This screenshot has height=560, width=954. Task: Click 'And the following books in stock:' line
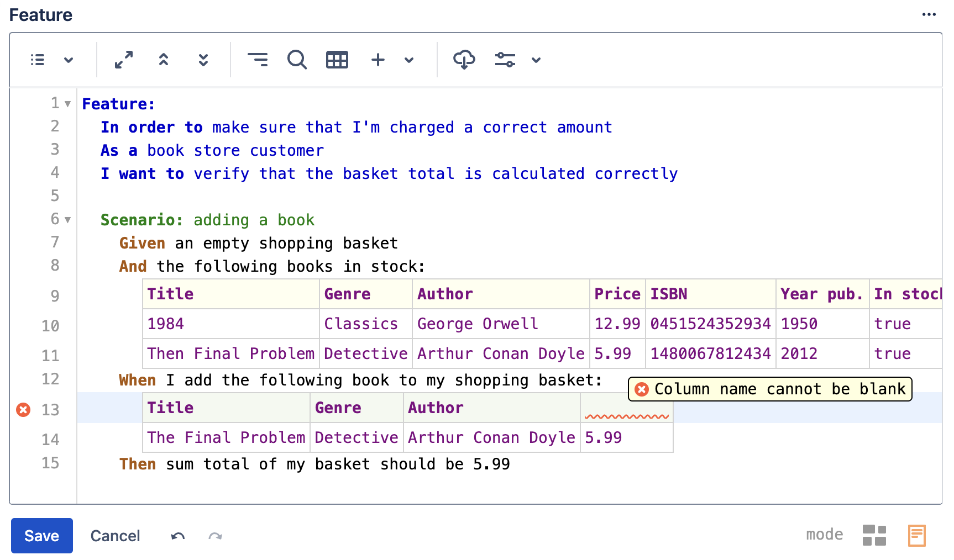(x=272, y=266)
